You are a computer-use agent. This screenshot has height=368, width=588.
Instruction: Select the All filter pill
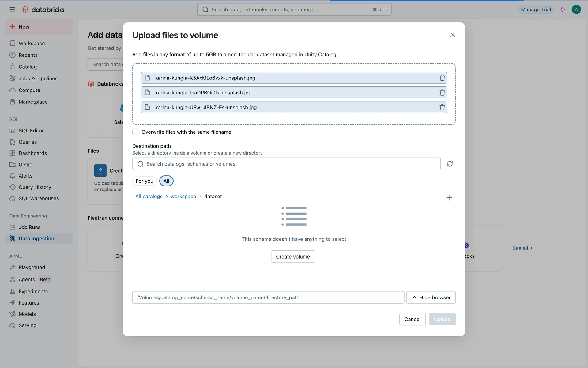(166, 181)
